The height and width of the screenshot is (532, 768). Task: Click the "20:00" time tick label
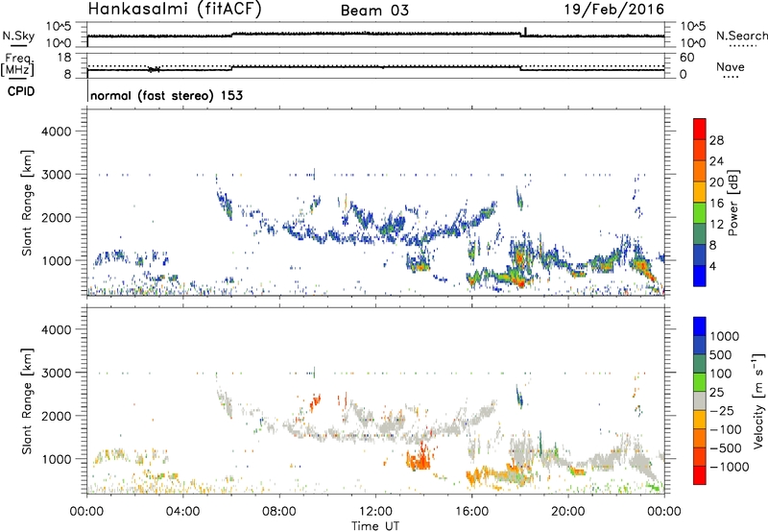click(568, 512)
